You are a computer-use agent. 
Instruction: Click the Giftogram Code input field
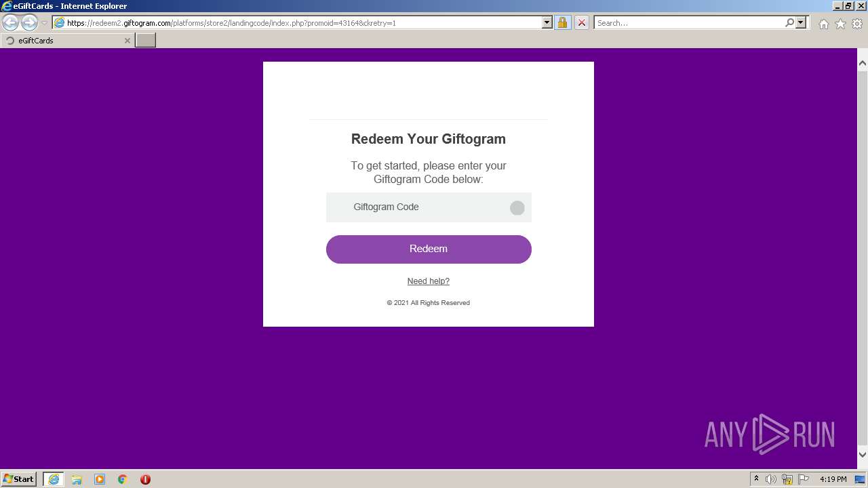(x=429, y=207)
